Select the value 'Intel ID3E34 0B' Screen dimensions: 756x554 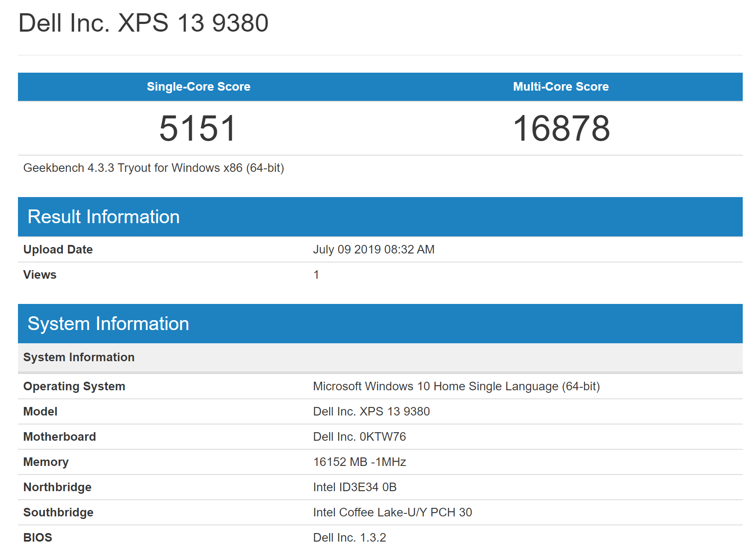[354, 487]
